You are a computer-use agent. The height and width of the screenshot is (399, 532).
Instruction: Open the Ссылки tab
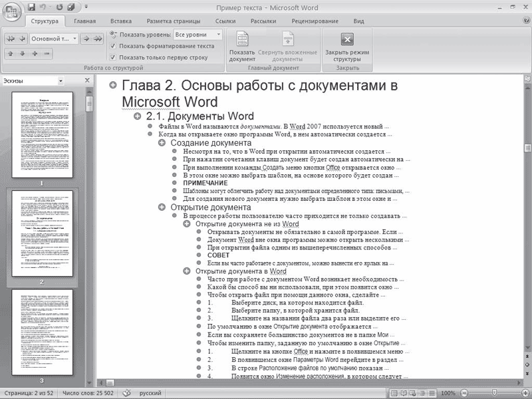pyautogui.click(x=225, y=21)
